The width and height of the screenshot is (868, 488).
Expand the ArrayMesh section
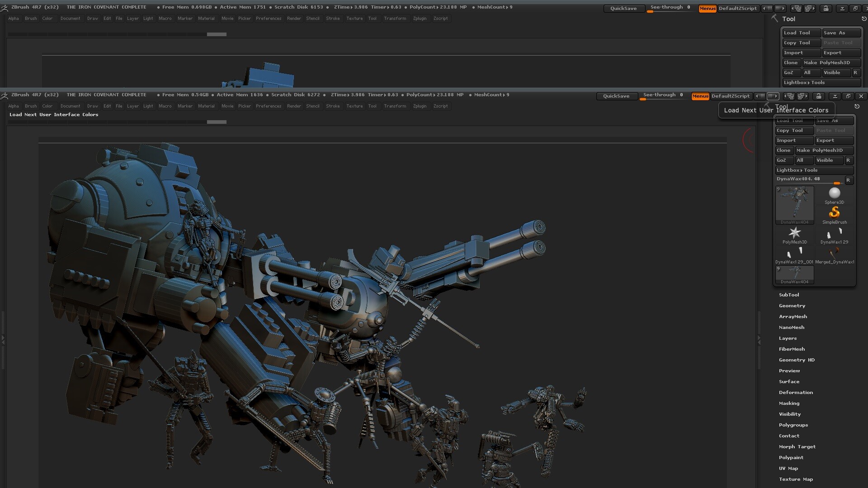pos(793,317)
